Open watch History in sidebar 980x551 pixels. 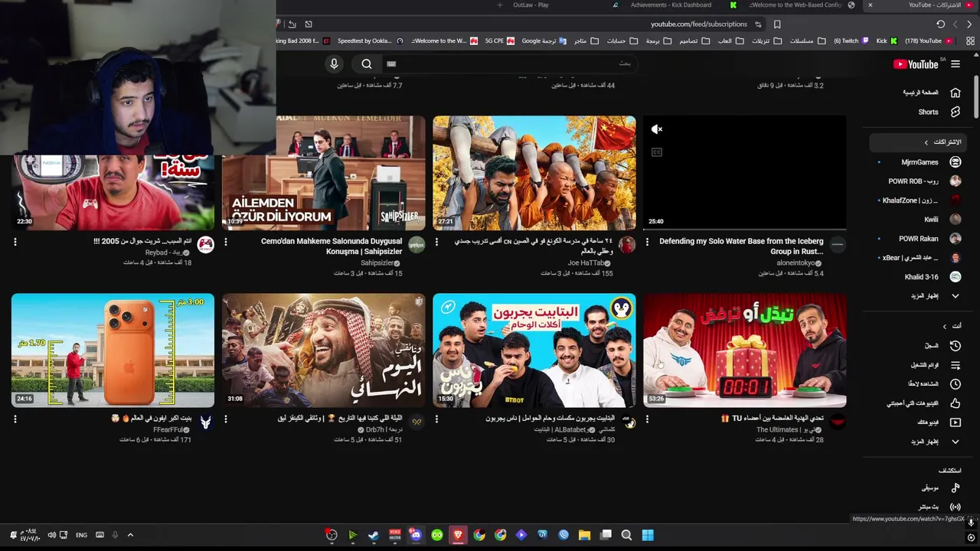pos(930,346)
